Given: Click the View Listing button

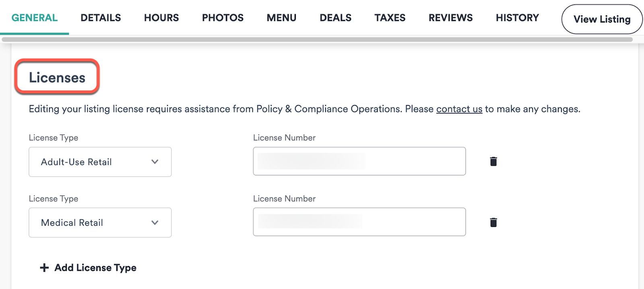Looking at the screenshot, I should click(x=601, y=19).
